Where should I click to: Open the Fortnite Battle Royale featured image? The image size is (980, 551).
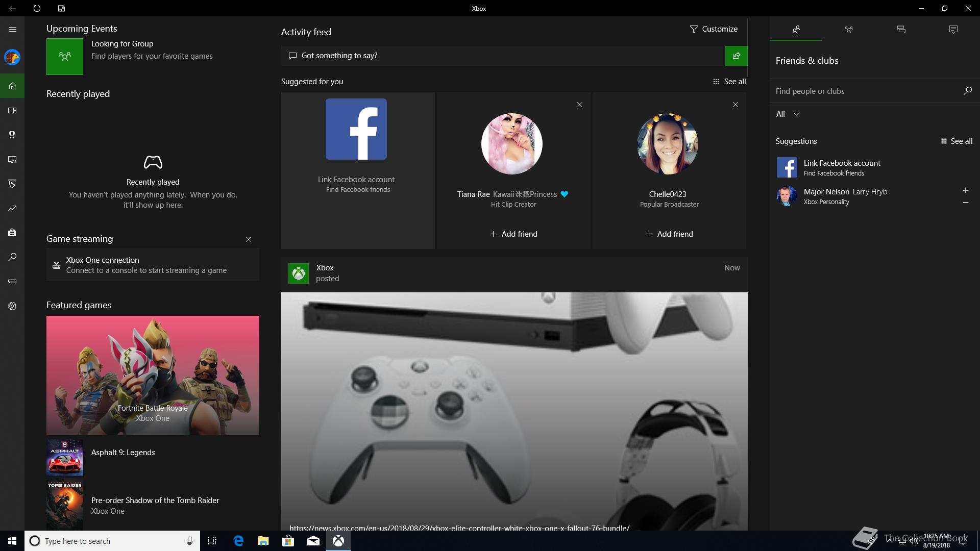click(x=153, y=375)
